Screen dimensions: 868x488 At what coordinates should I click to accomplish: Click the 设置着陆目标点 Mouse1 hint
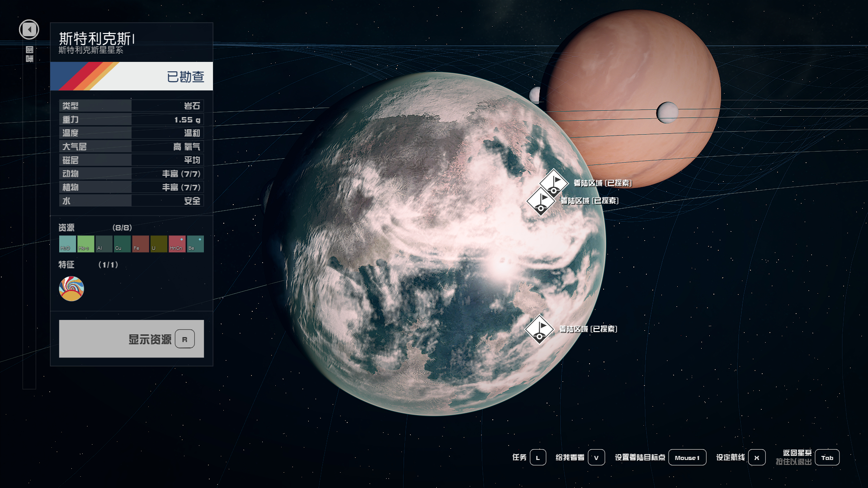click(660, 457)
